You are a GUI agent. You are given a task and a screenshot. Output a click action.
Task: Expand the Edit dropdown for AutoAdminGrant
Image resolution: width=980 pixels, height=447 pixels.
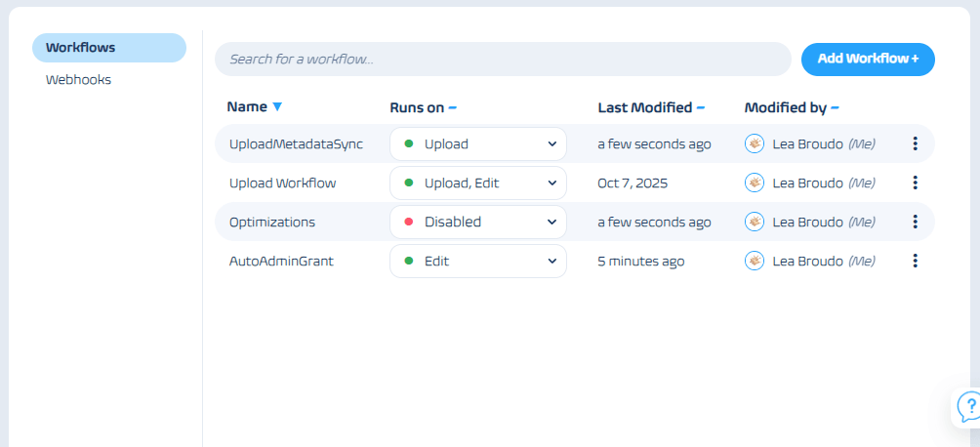478,261
